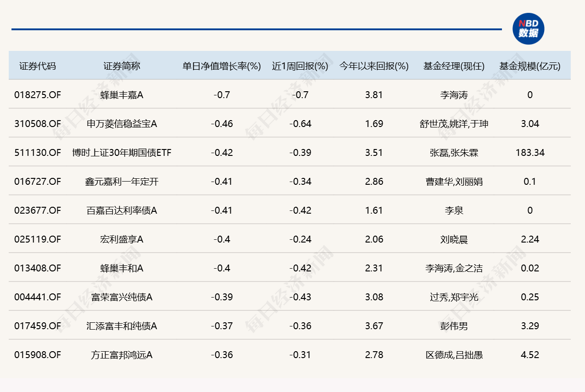The height and width of the screenshot is (392, 585).
Task: Select managers 张磊,张朱霖
Action: [454, 153]
